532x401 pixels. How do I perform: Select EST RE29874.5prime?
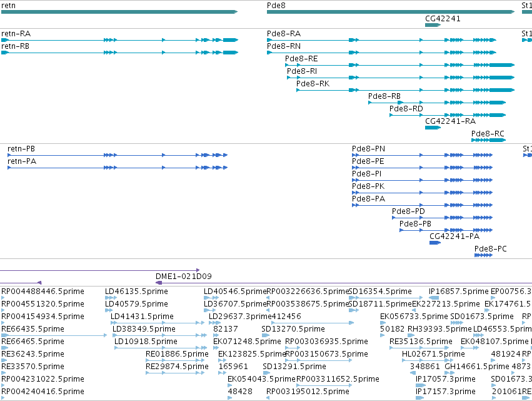coord(177,367)
